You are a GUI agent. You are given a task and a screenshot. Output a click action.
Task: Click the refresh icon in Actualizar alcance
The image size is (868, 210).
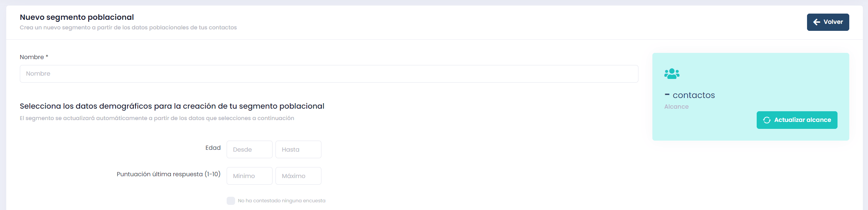767,120
